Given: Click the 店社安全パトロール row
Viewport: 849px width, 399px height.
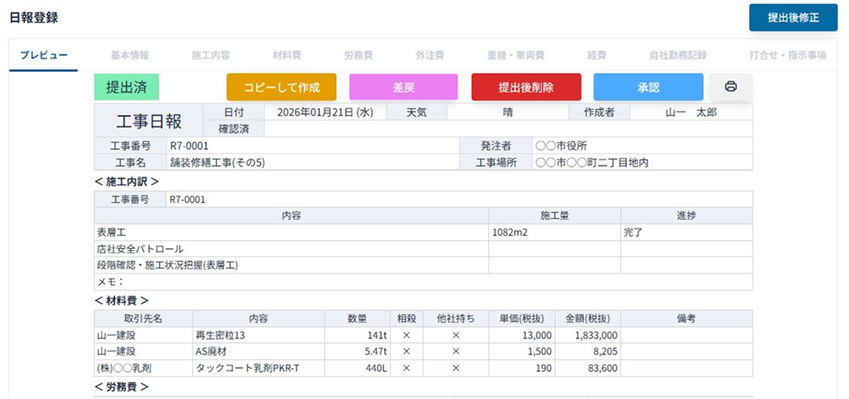Looking at the screenshot, I should click(423, 249).
